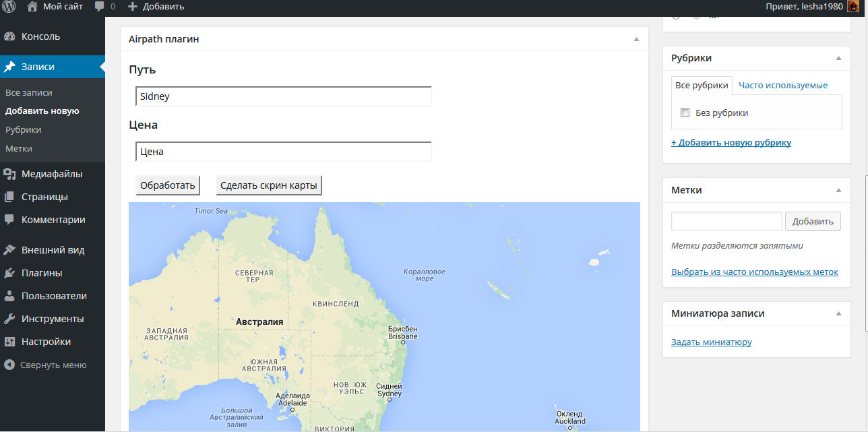The height and width of the screenshot is (432, 868).
Task: Open the WordPress logo menu
Action: pyautogui.click(x=9, y=7)
